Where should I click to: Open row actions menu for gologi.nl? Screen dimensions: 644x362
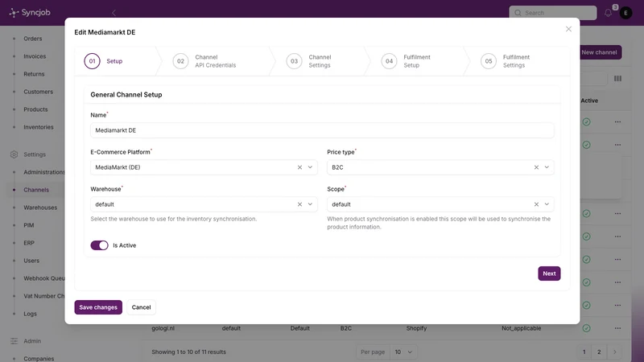[x=617, y=328]
